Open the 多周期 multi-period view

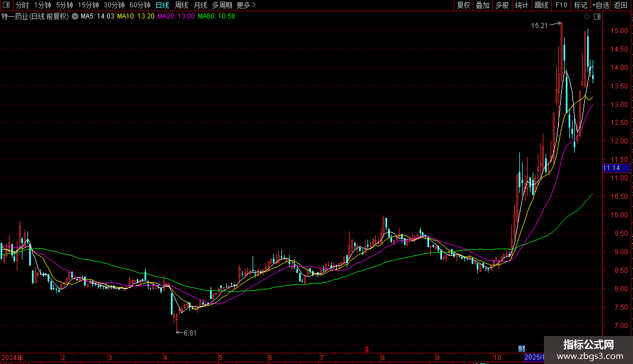click(x=222, y=5)
